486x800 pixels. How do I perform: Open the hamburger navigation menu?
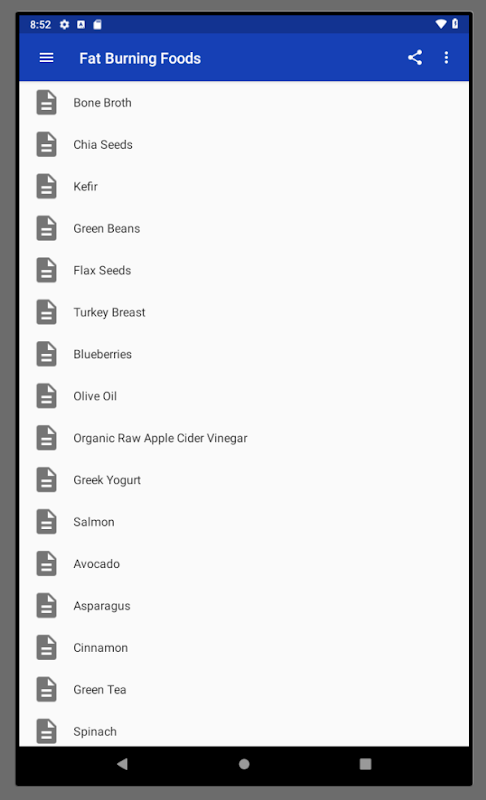tap(46, 58)
